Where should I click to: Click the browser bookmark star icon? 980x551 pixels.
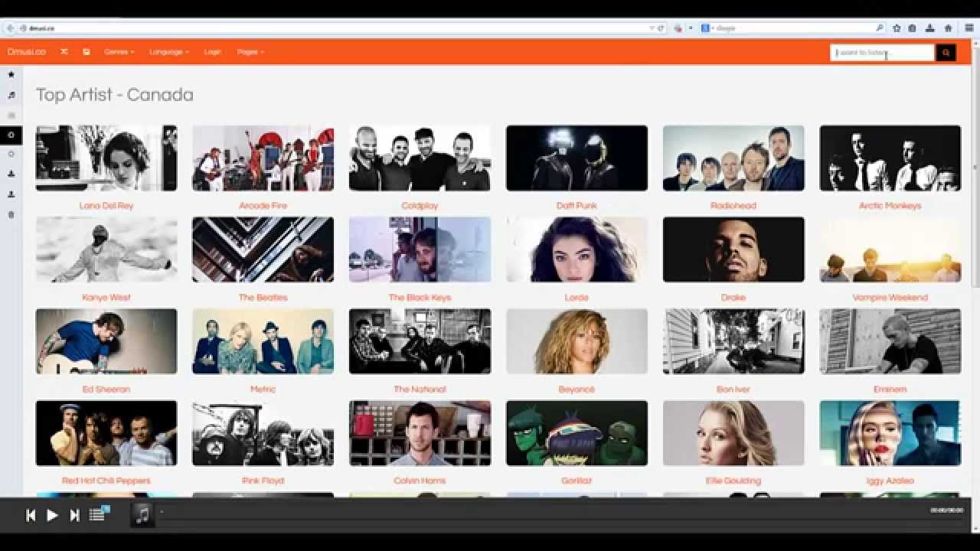(897, 28)
